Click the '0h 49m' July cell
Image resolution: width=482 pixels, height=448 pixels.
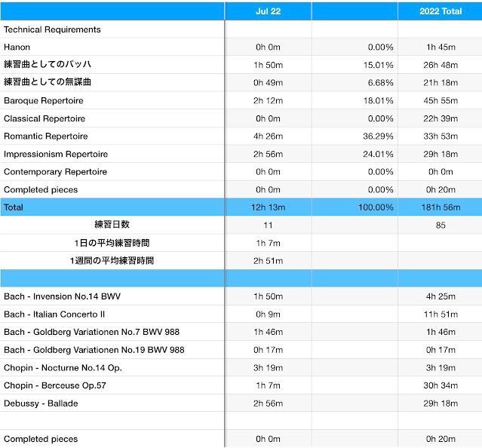[x=268, y=83]
